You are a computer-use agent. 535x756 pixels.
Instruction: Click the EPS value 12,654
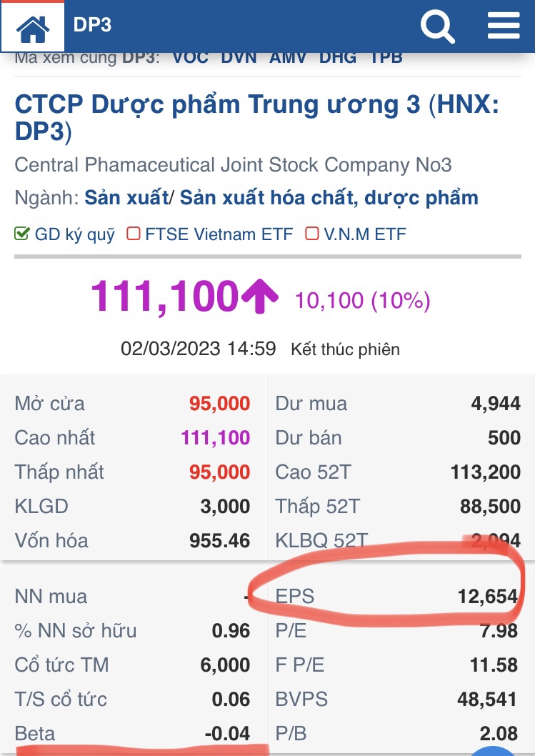coord(487,597)
